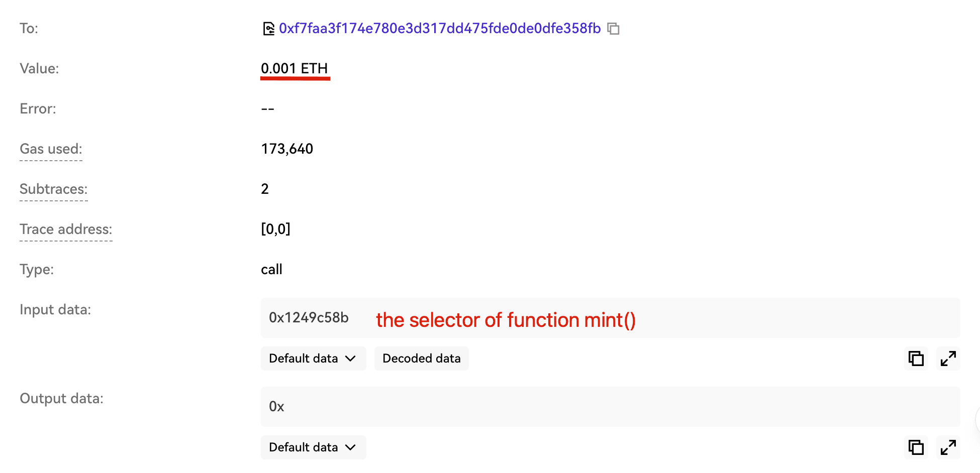
Task: Click the input data hex 0x1249c58b
Action: pos(309,318)
